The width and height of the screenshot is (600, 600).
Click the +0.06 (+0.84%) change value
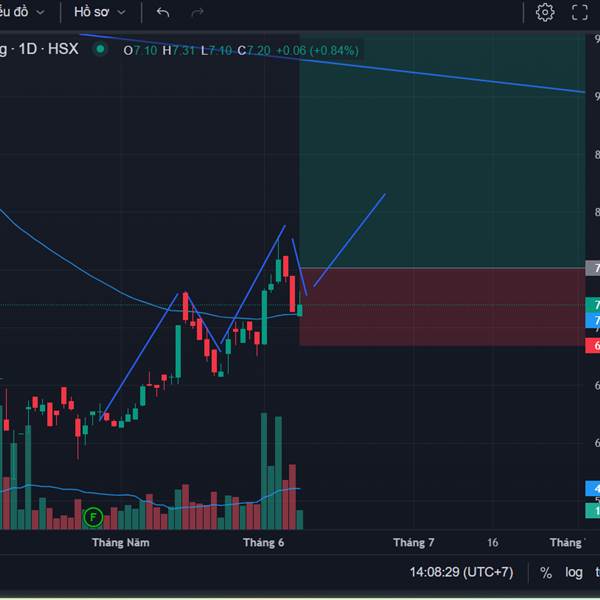[x=317, y=50]
